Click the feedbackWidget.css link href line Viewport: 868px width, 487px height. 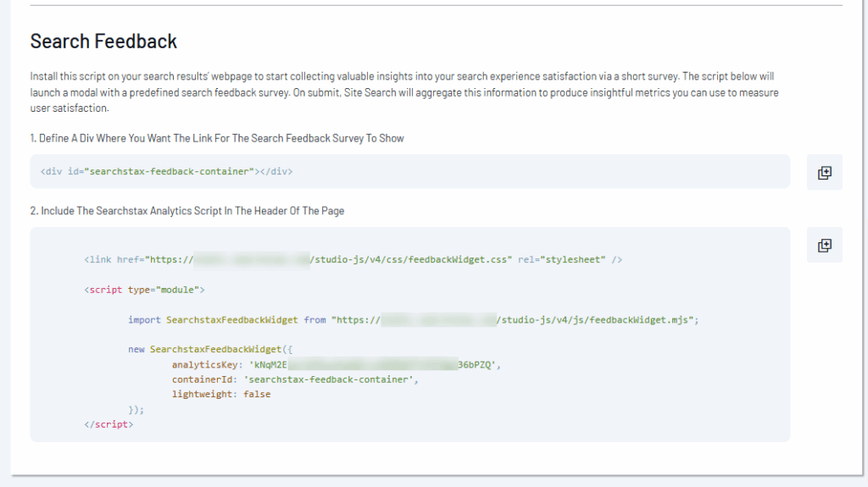pyautogui.click(x=353, y=259)
